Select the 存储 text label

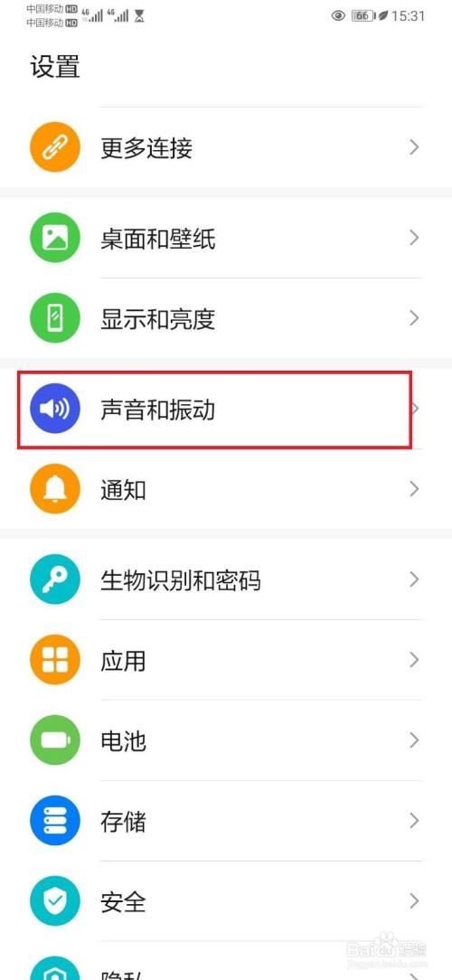tap(123, 821)
